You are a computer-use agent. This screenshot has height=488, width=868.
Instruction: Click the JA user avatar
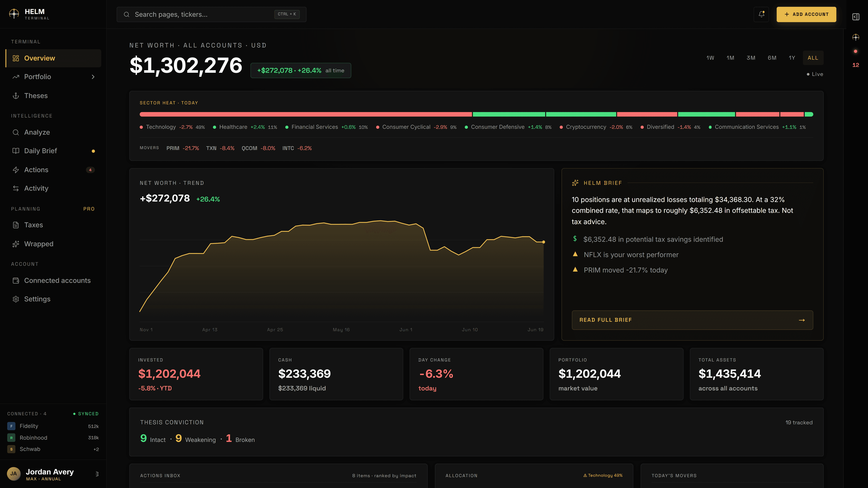coord(14,474)
